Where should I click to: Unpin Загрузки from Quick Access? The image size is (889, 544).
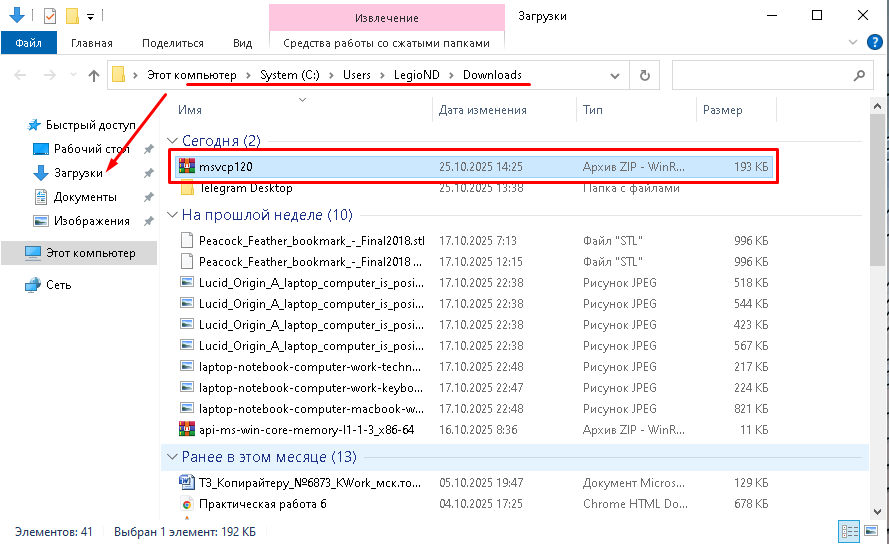click(148, 173)
